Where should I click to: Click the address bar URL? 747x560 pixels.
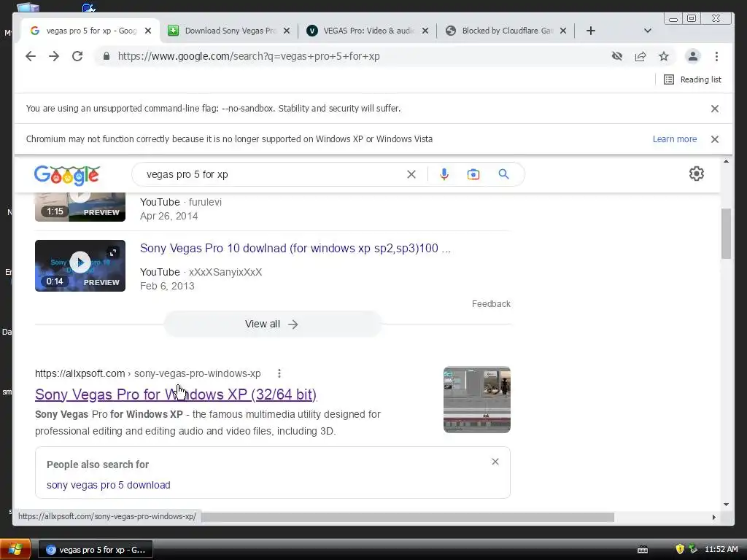point(249,56)
